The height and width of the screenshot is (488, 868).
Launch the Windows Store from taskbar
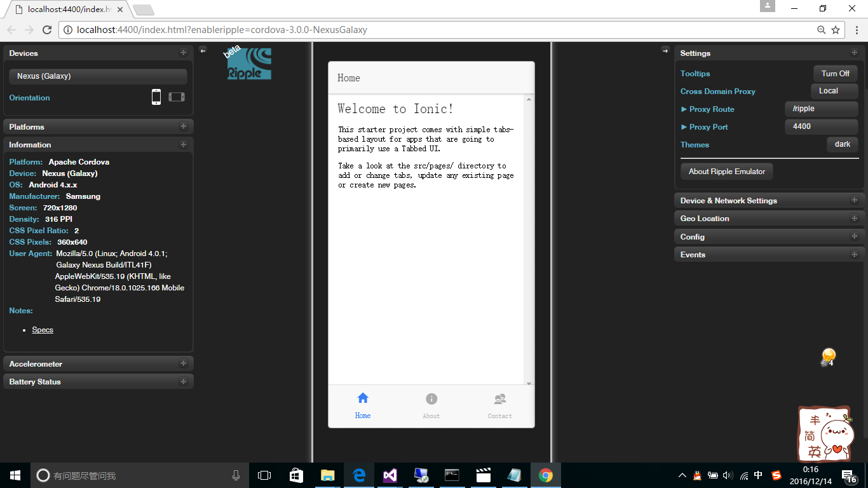pos(296,475)
